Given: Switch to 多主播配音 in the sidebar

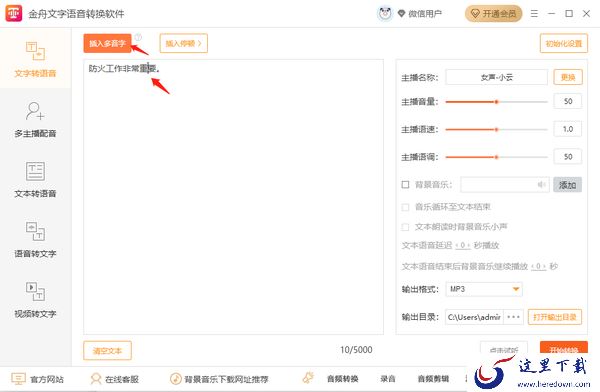Looking at the screenshot, I should coord(35,119).
